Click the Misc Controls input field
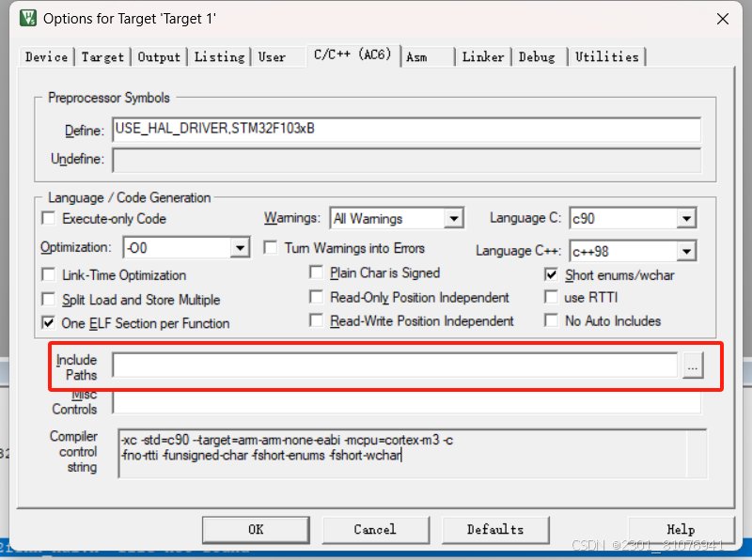 [x=407, y=403]
